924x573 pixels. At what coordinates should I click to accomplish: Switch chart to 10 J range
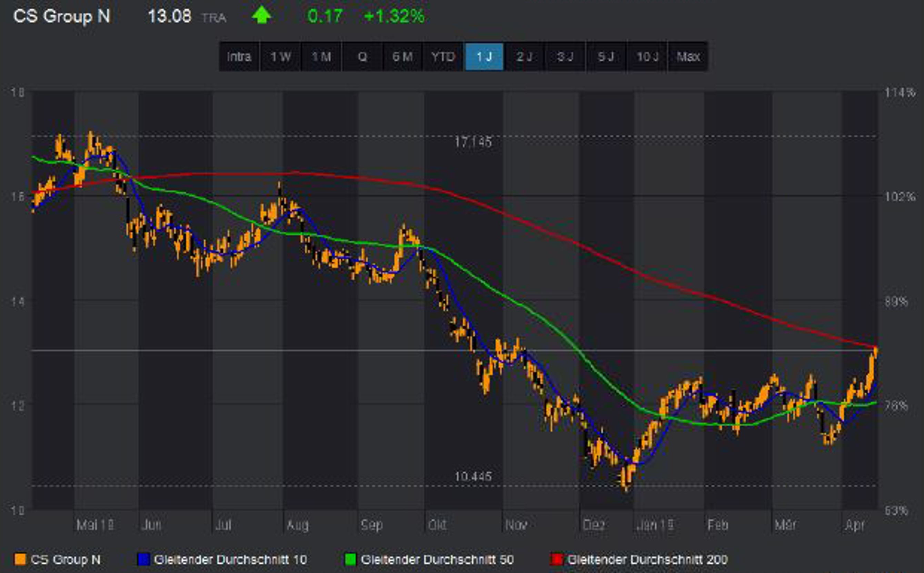click(x=647, y=57)
